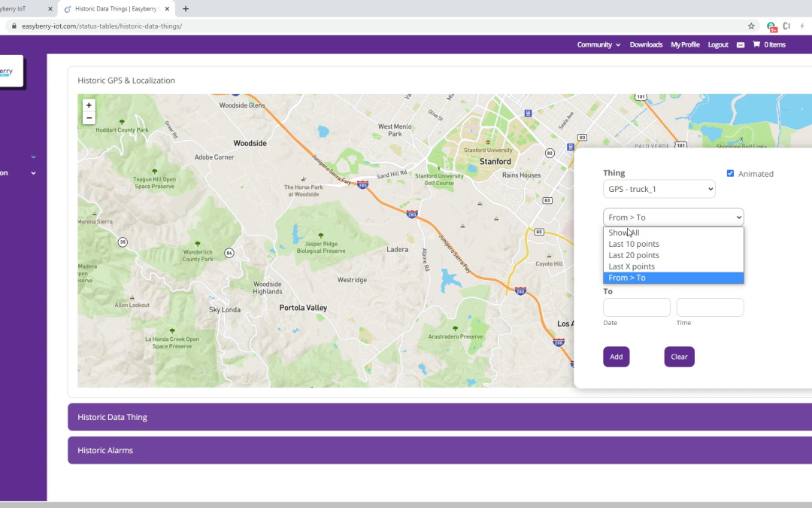Switch to the Easyberry IoT browser tab
This screenshot has height=508, width=812.
[x=23, y=9]
